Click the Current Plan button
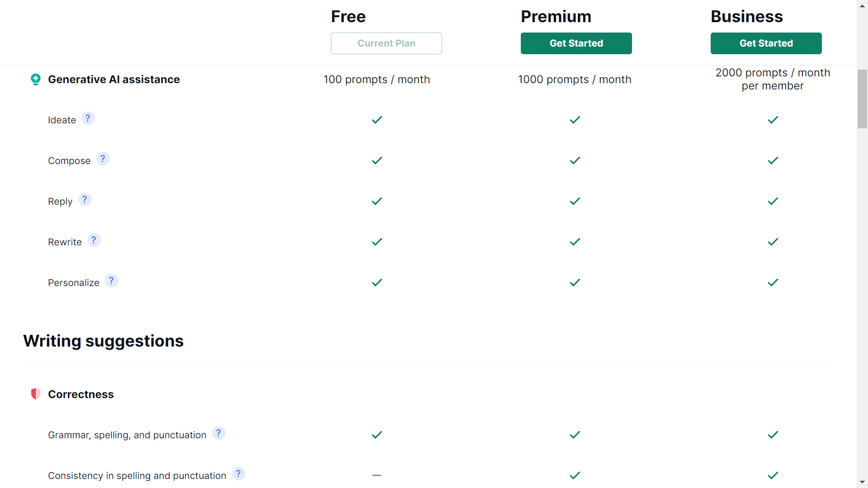Viewport: 868px width, 488px height. point(387,43)
